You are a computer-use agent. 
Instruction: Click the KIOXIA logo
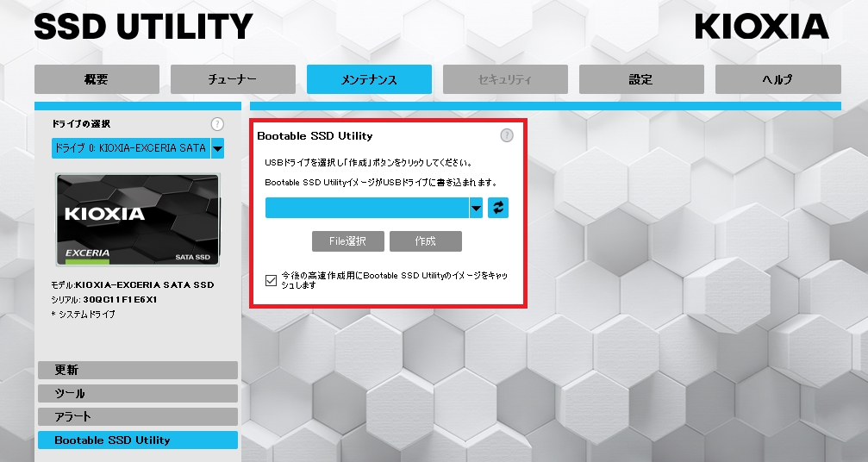coord(762,26)
